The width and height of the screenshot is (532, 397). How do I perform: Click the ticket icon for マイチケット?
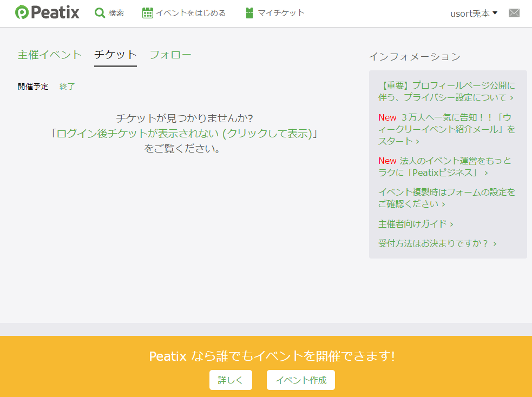[249, 13]
